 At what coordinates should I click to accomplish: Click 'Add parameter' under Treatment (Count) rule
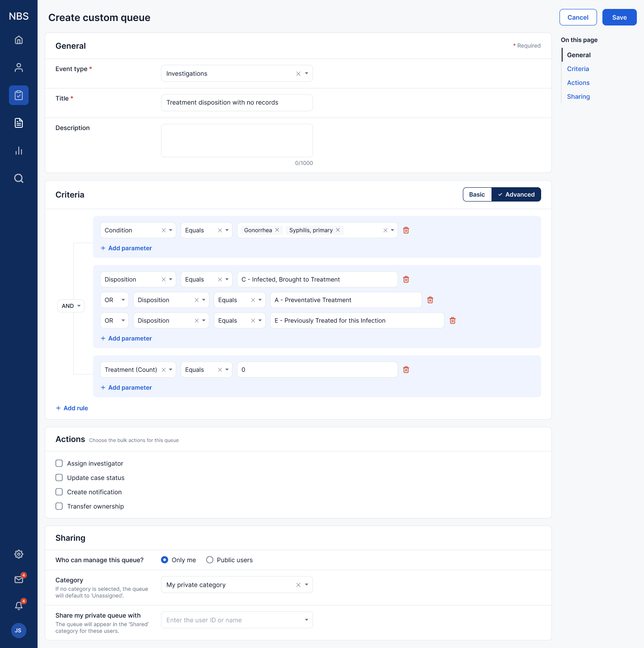(126, 387)
